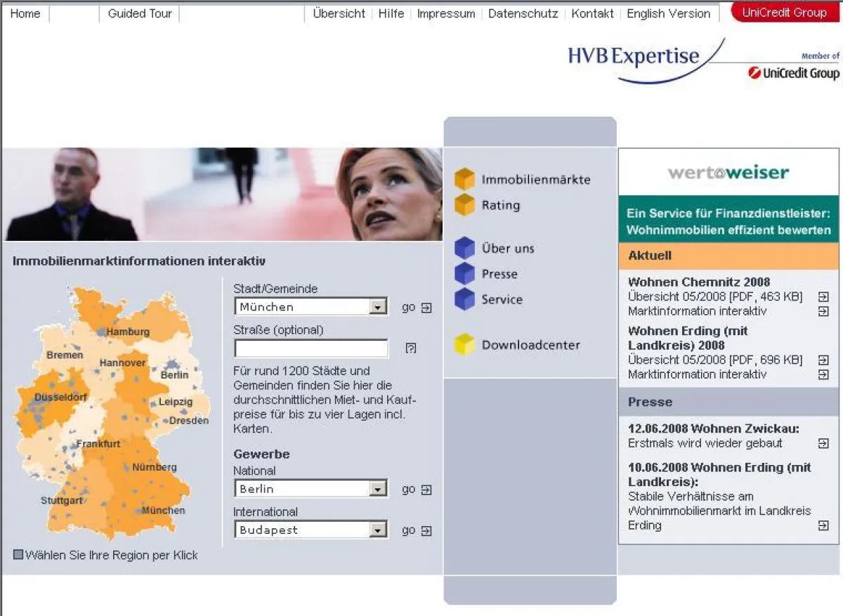Click the Presse cube icon

[x=465, y=273]
